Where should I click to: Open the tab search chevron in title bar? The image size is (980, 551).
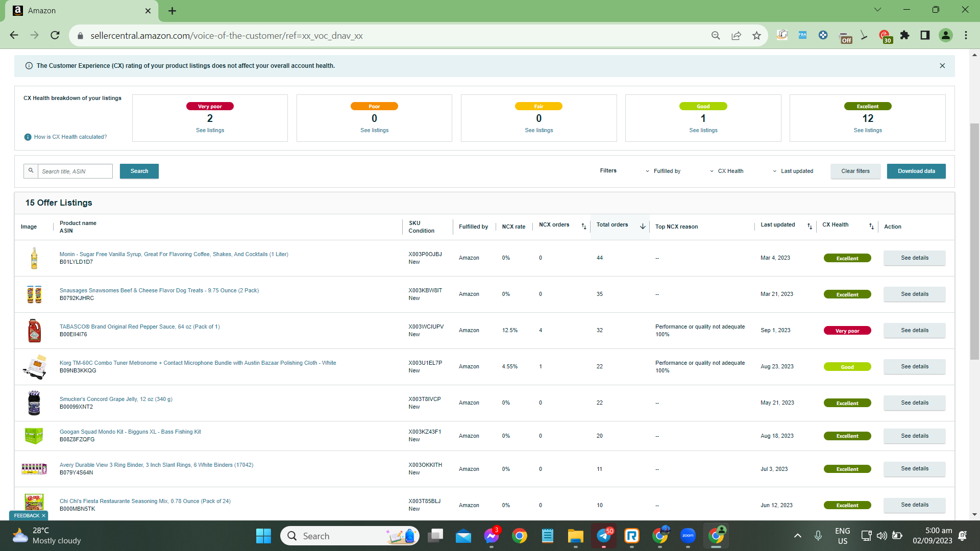[877, 10]
